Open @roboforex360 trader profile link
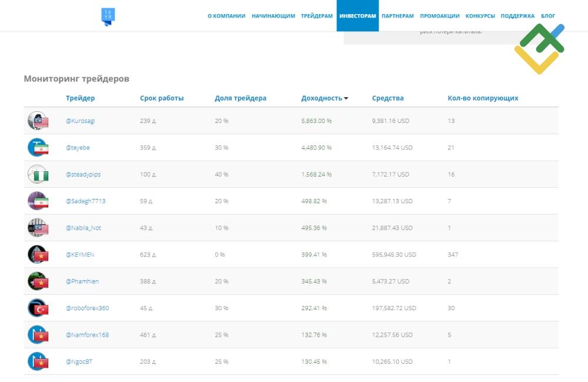This screenshot has height=382, width=588. click(x=88, y=308)
